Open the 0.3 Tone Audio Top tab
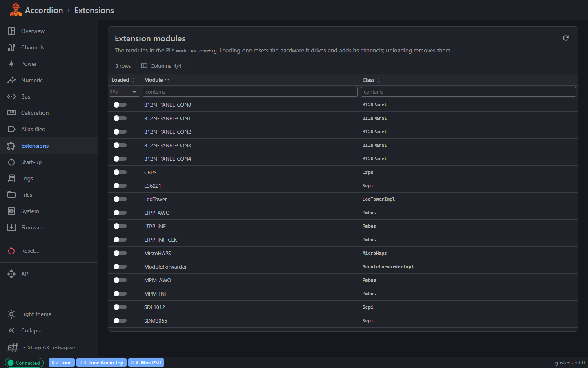 tap(102, 363)
